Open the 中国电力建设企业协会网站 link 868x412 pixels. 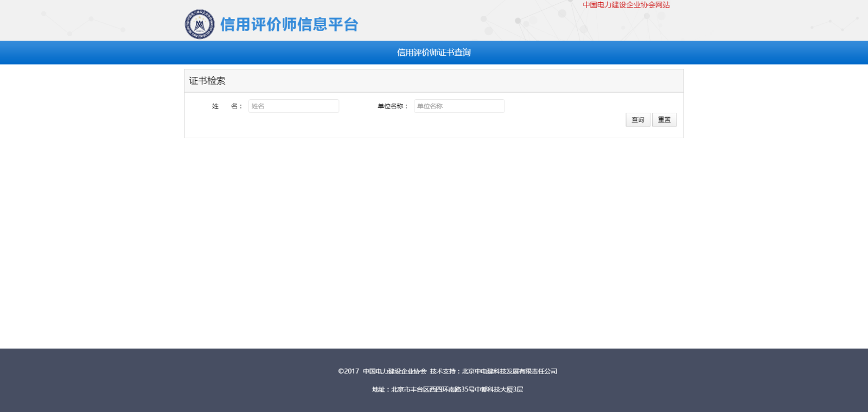tap(626, 5)
